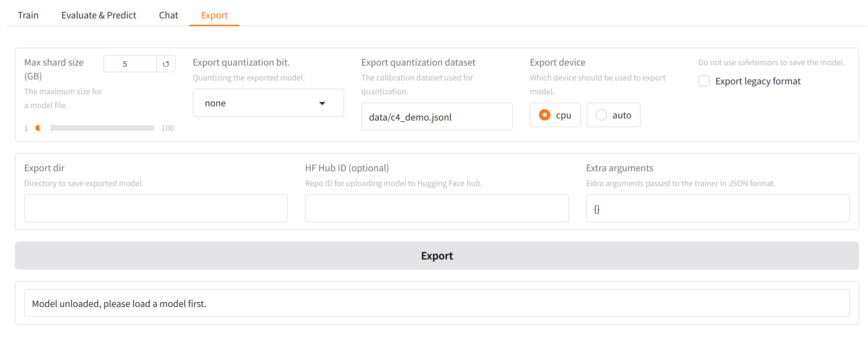
Task: Click the Extra arguments JSON field
Action: [x=717, y=208]
